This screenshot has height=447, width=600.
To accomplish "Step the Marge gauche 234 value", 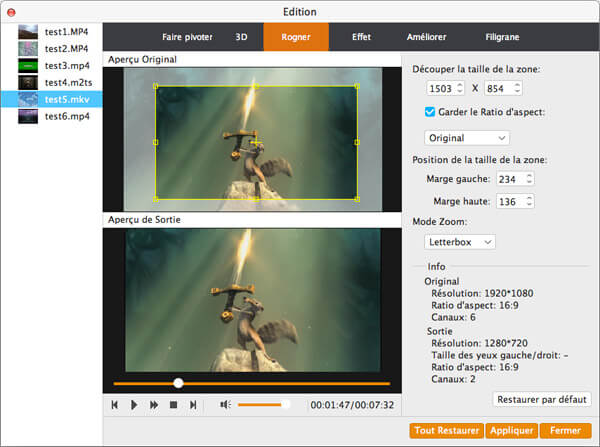I will pos(529,179).
